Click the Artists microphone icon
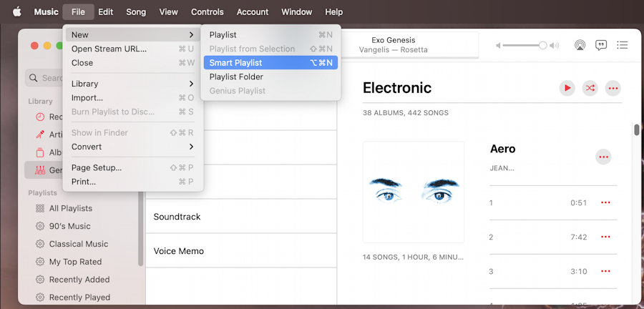This screenshot has width=644, height=309. point(40,134)
